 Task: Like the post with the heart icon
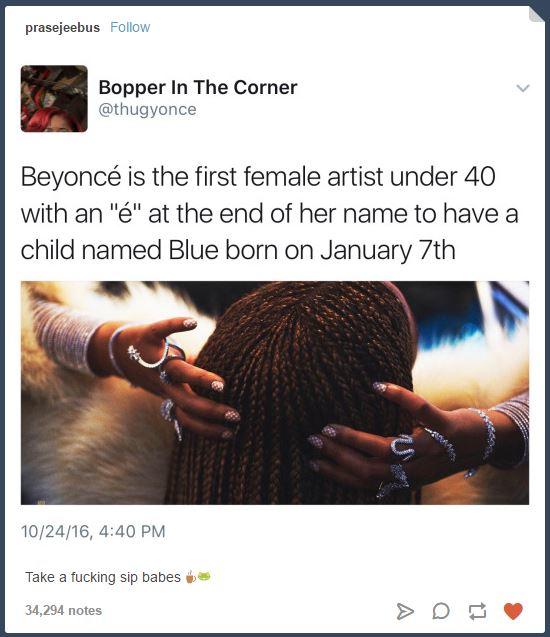click(513, 611)
